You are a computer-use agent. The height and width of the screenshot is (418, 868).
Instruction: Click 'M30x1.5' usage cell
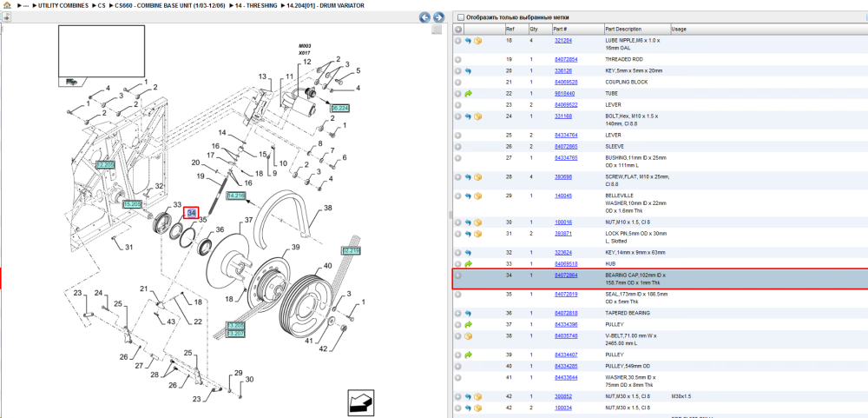[681, 396]
